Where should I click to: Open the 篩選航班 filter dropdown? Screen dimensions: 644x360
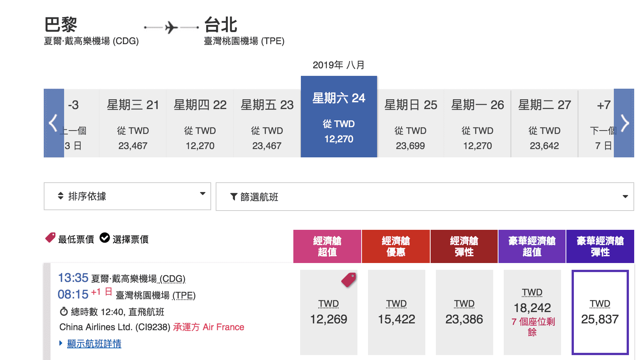425,197
